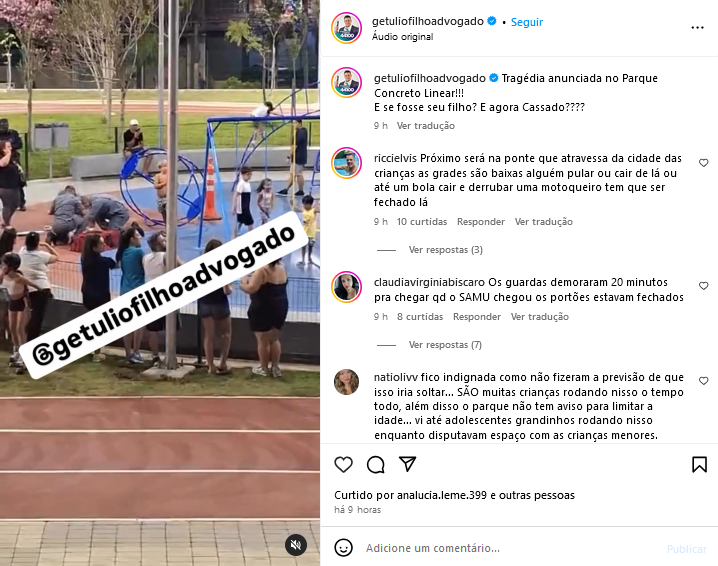Open claudiavirginiabiscaro's avatar
Image resolution: width=718 pixels, height=566 pixels.
tap(347, 287)
